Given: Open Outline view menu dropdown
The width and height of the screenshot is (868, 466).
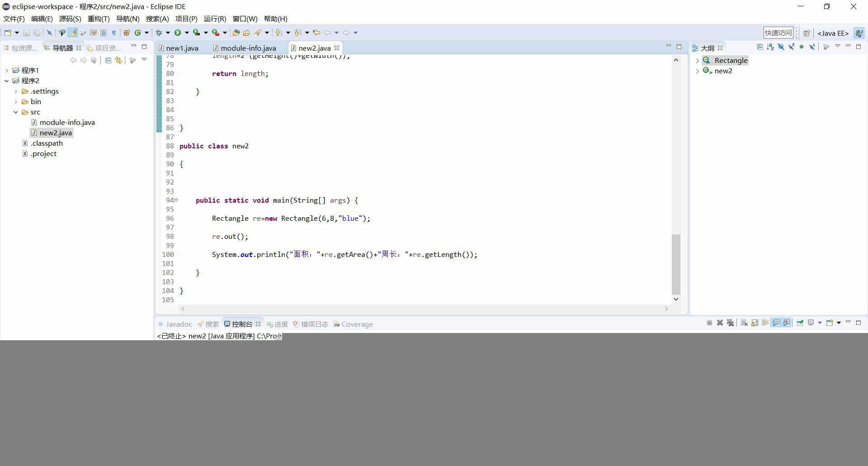Looking at the screenshot, I should pyautogui.click(x=837, y=46).
